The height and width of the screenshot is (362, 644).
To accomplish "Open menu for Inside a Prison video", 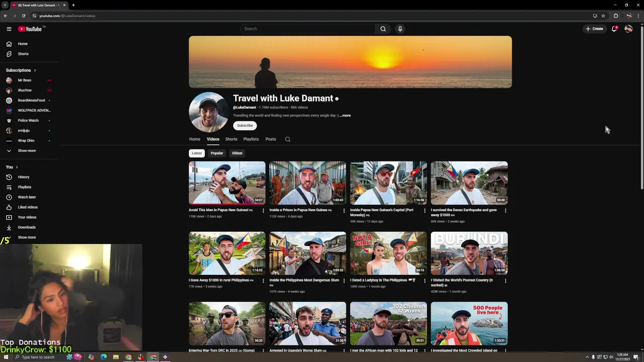I will click(344, 211).
